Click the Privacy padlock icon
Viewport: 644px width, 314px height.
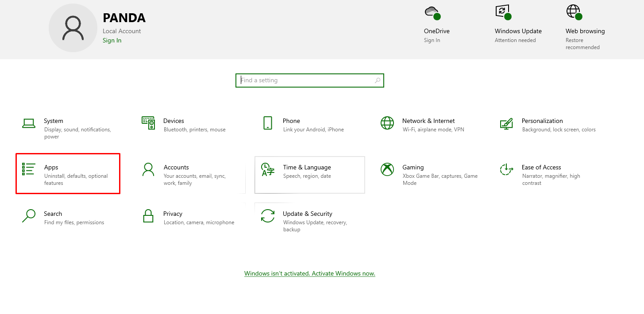(x=148, y=216)
